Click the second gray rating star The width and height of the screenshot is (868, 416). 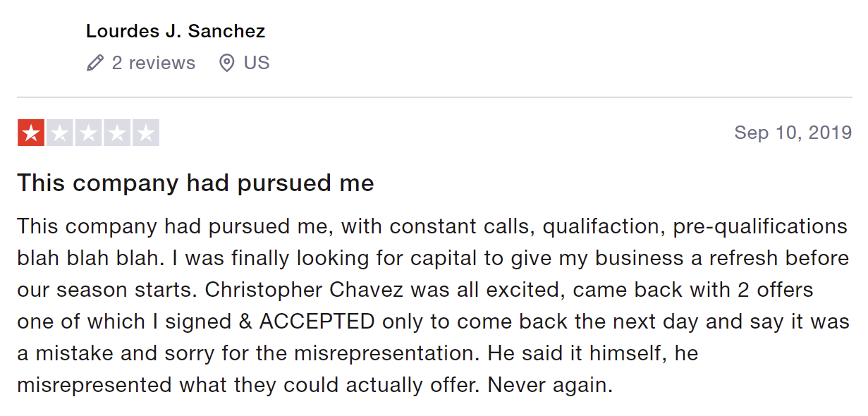59,133
